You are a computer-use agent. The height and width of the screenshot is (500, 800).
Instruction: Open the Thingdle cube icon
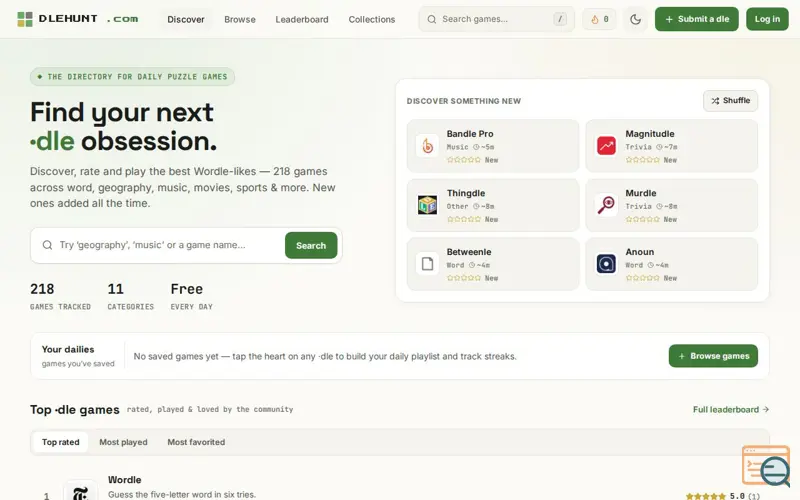(427, 205)
